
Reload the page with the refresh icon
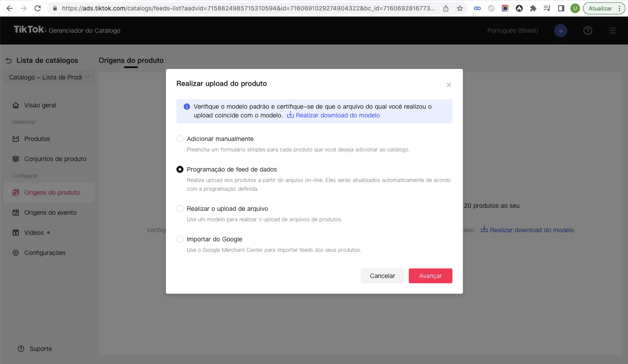38,8
